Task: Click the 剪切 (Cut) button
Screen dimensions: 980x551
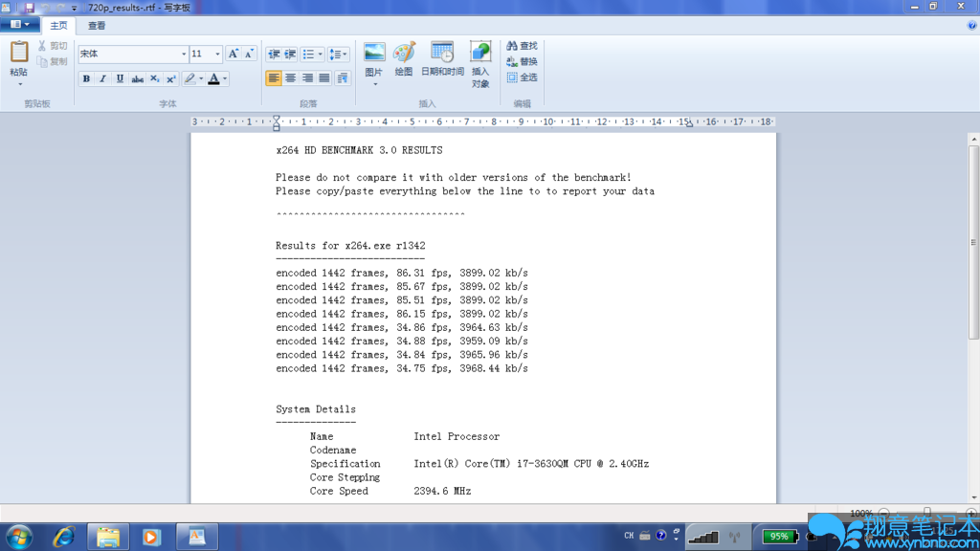Action: (52, 46)
